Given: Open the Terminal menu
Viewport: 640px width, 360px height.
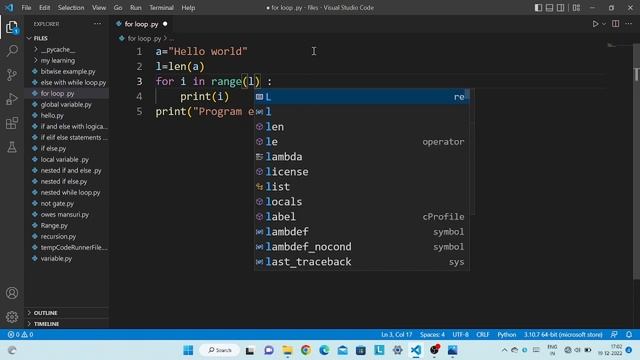Looking at the screenshot, I should [161, 8].
